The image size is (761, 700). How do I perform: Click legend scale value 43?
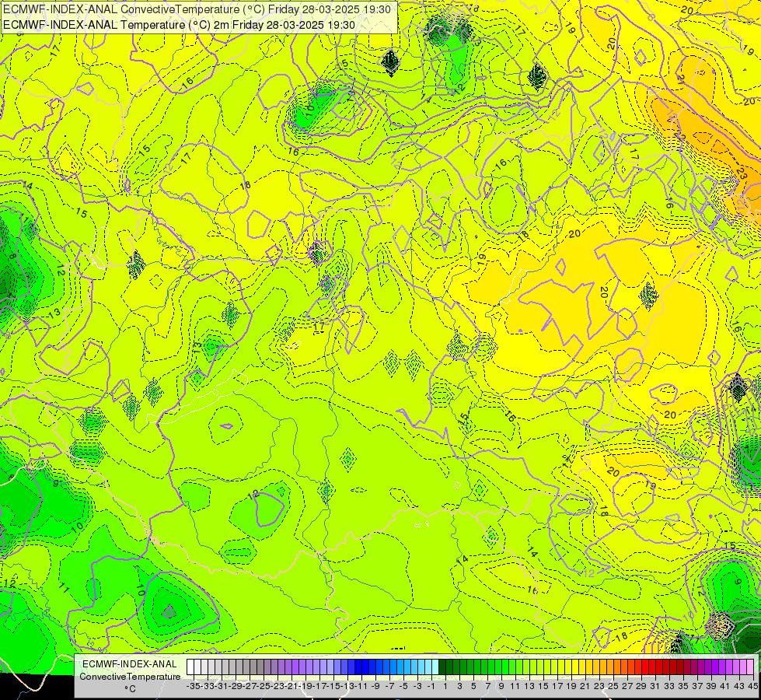click(x=739, y=686)
